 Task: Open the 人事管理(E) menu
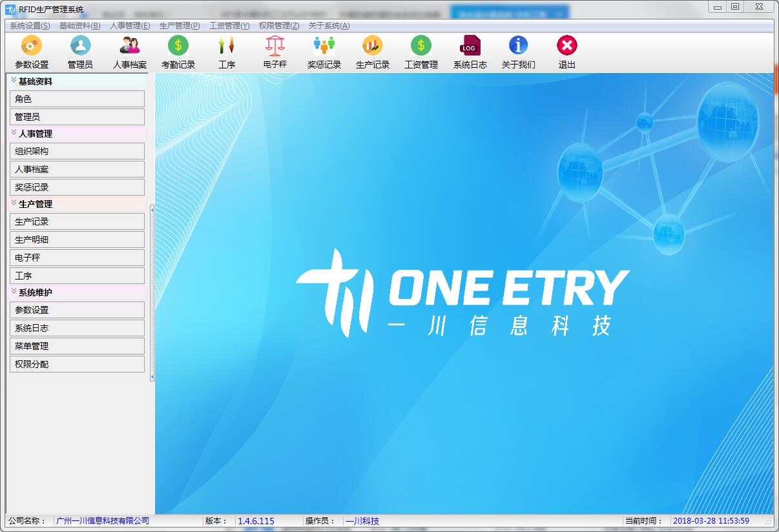click(130, 26)
